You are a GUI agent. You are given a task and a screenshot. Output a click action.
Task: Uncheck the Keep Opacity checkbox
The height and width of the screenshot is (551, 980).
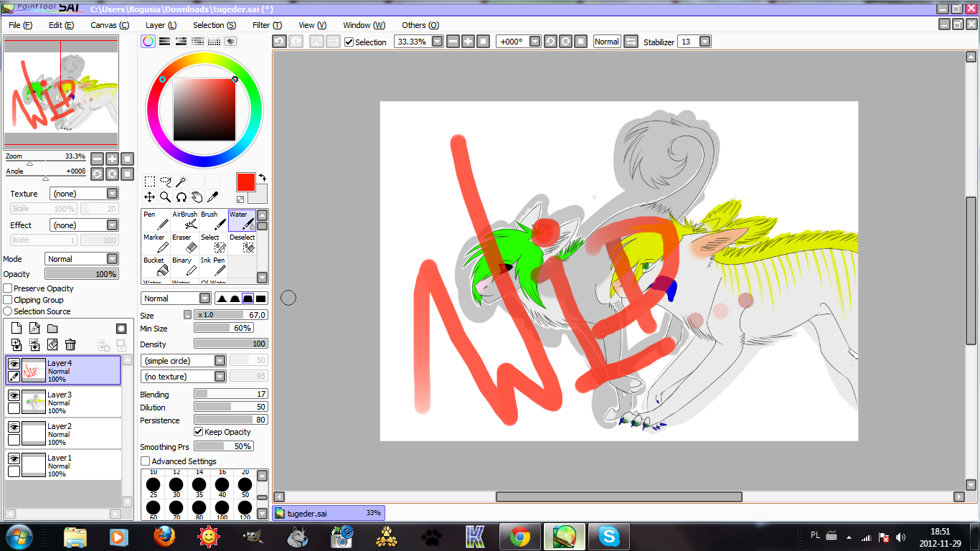tap(199, 432)
